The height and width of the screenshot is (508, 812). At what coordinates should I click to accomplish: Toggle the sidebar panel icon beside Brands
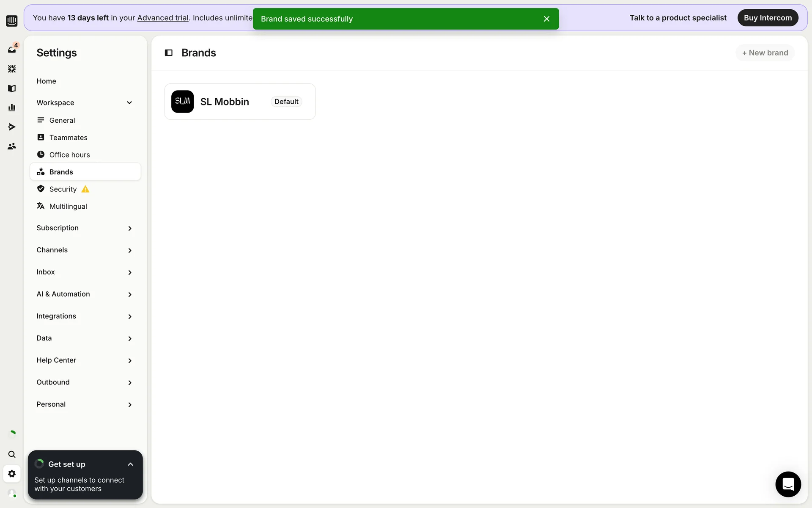tap(168, 53)
